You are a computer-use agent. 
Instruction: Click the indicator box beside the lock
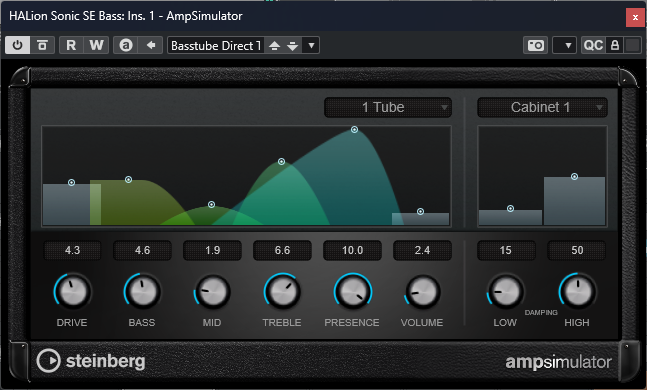coord(633,45)
